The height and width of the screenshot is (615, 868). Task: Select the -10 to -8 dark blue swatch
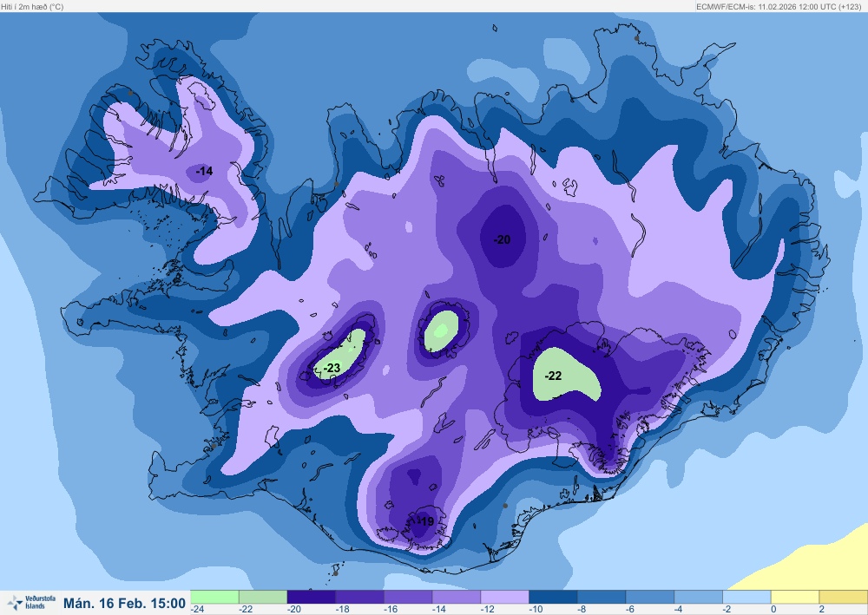coord(553,597)
